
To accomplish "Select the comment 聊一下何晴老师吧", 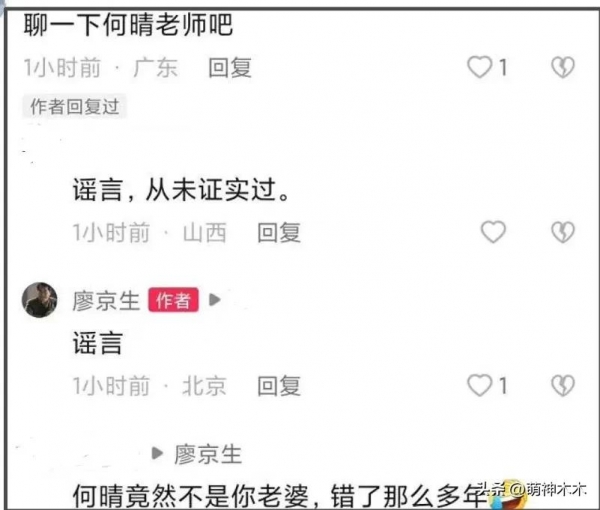I will point(128,24).
